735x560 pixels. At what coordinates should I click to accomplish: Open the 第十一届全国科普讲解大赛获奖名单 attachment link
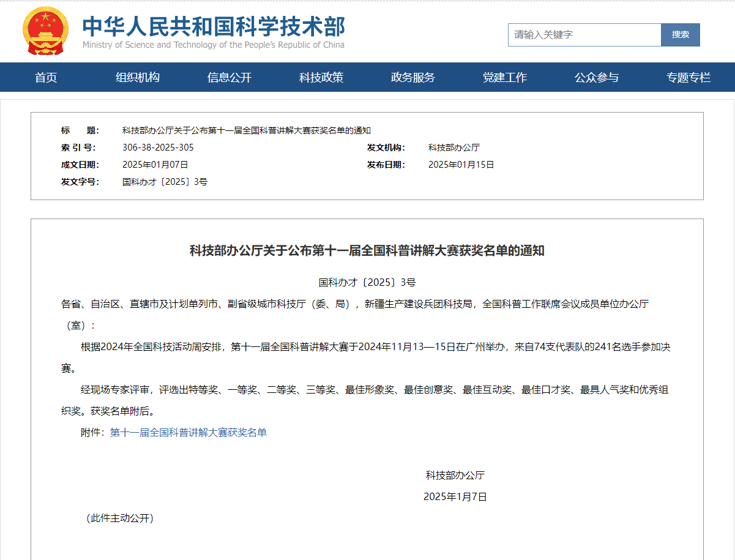(x=188, y=433)
